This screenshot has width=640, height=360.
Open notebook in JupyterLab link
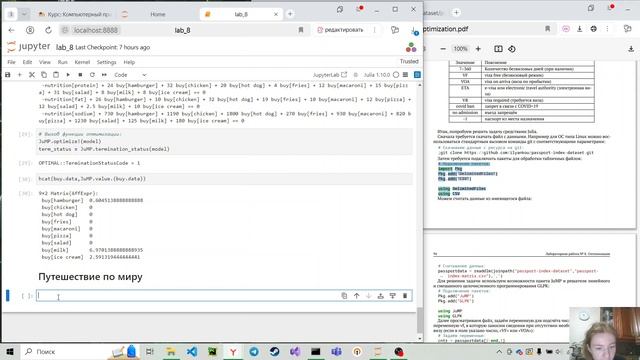pos(330,75)
